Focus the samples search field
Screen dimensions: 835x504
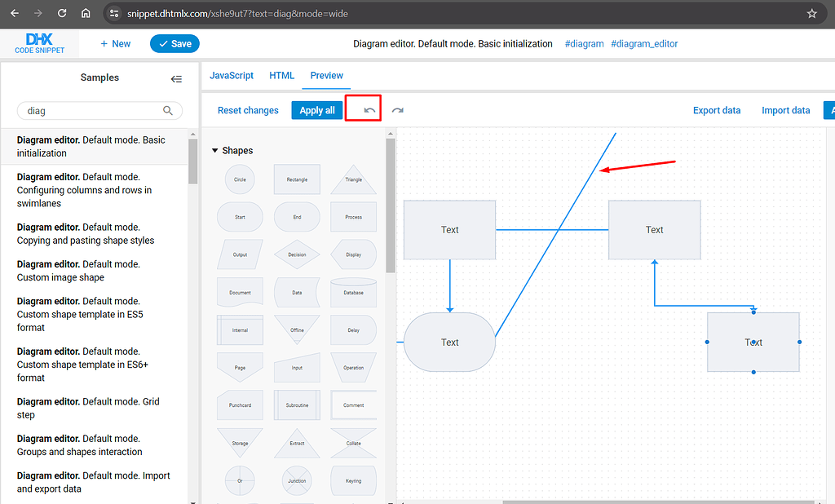tap(90, 110)
